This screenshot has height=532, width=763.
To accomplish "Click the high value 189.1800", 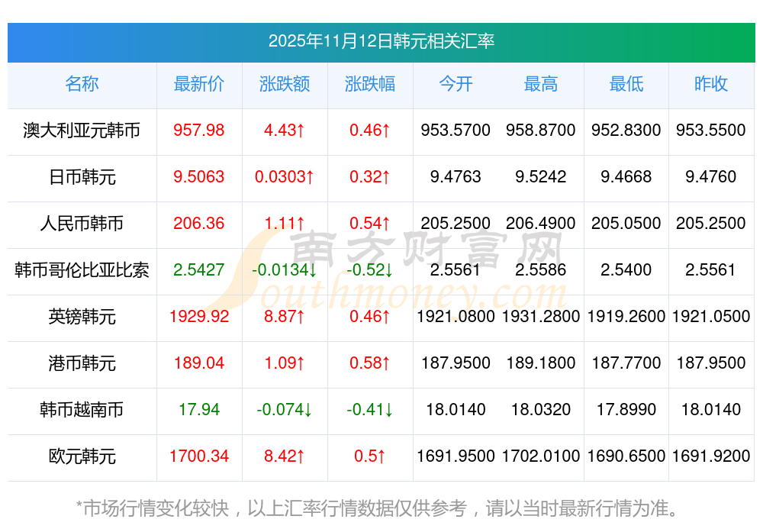I will (x=541, y=363).
